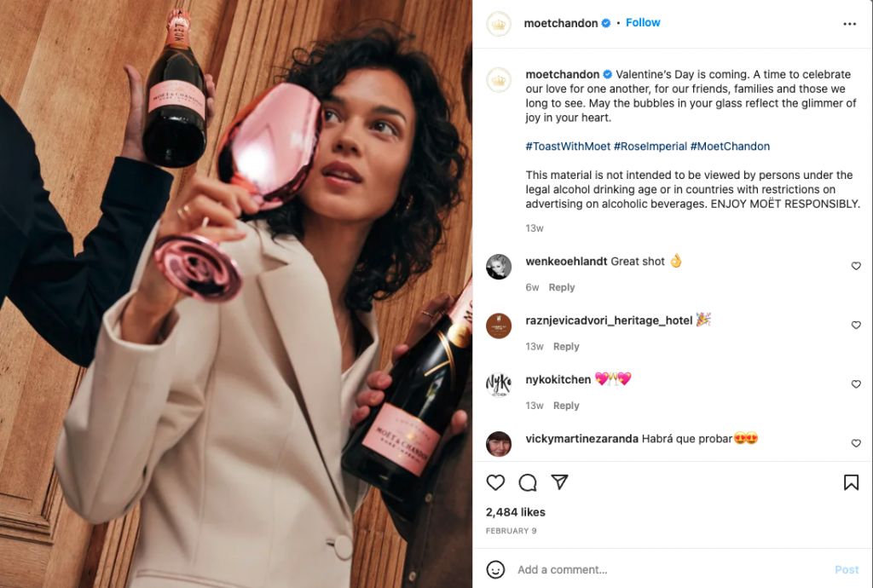Share the post via the paper plane icon

[559, 482]
